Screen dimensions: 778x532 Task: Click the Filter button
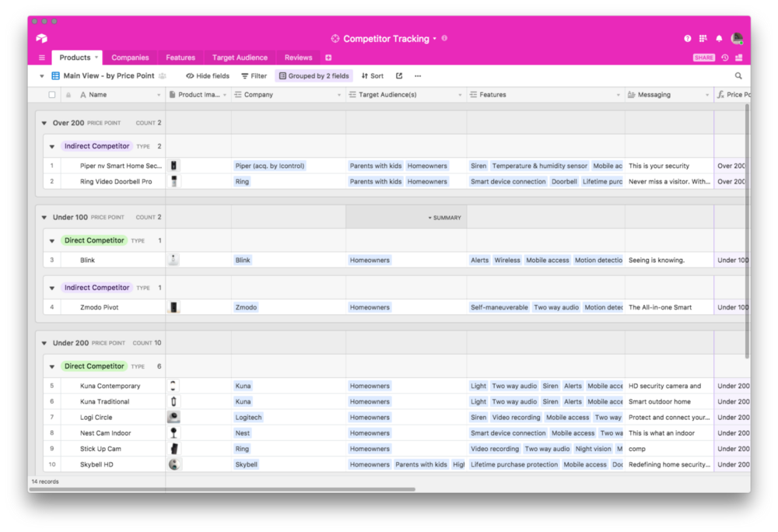(254, 76)
